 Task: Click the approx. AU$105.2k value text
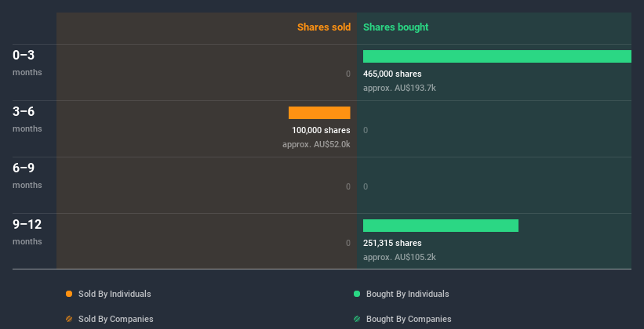399,257
